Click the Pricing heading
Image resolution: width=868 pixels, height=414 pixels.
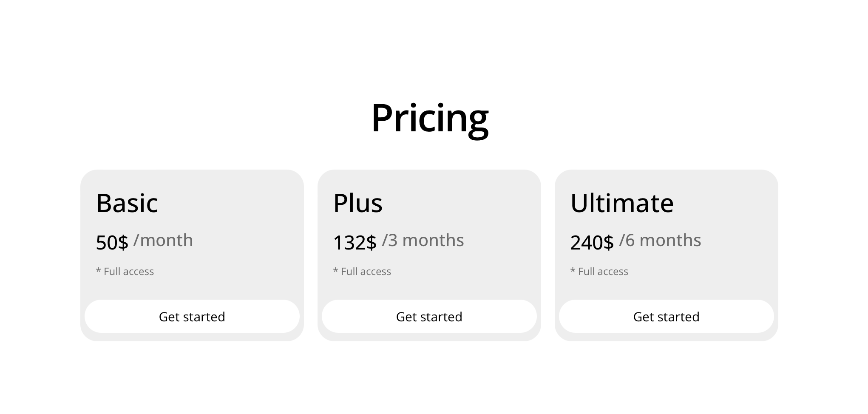click(430, 118)
